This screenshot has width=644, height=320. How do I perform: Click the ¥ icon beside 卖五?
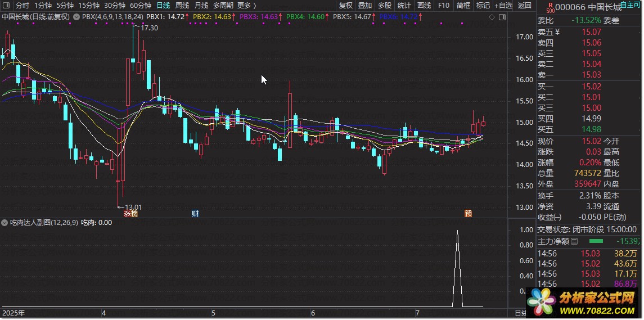tap(557, 31)
